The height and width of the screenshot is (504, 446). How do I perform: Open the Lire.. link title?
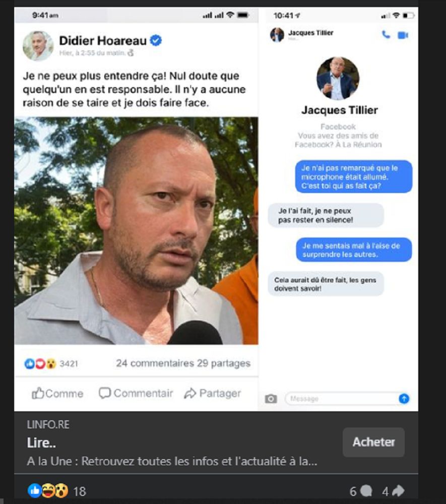41,443
